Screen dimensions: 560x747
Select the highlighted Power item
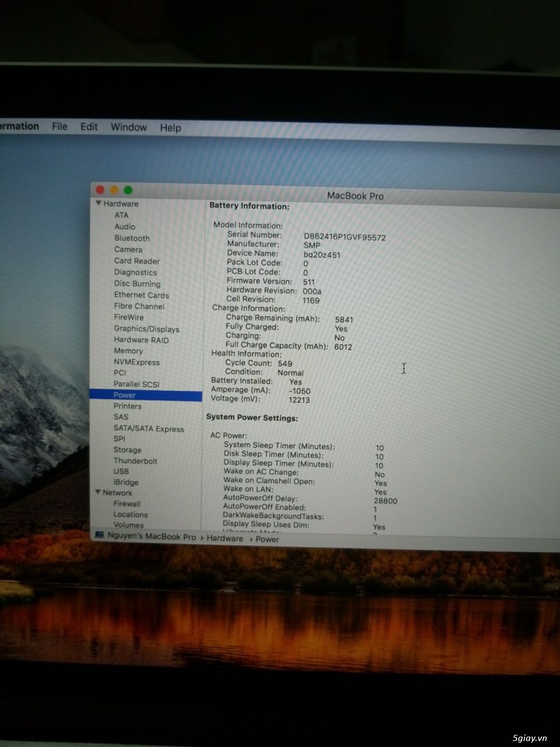coord(145,395)
